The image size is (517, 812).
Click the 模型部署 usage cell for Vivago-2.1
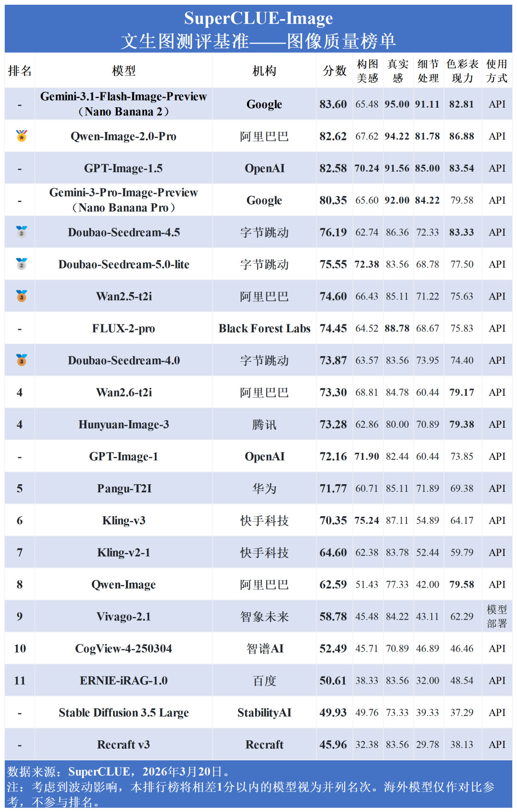click(x=496, y=616)
